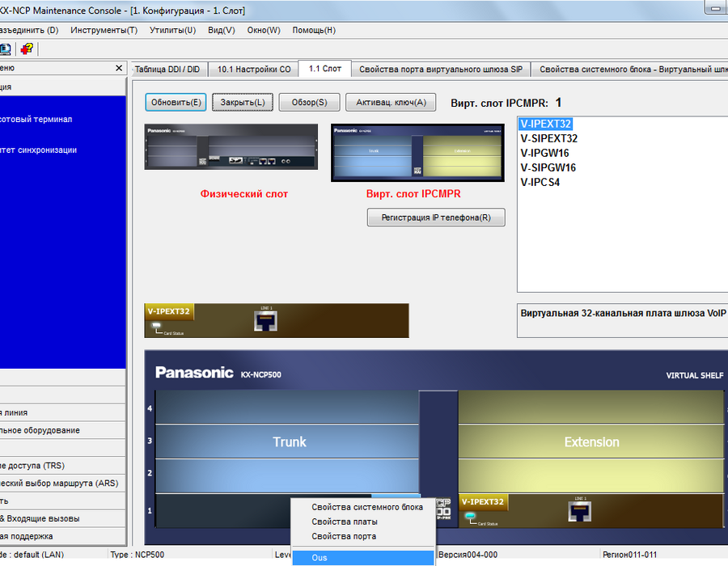The width and height of the screenshot is (728, 566).
Task: Click the computer connection toolbar icon
Action: [5, 49]
